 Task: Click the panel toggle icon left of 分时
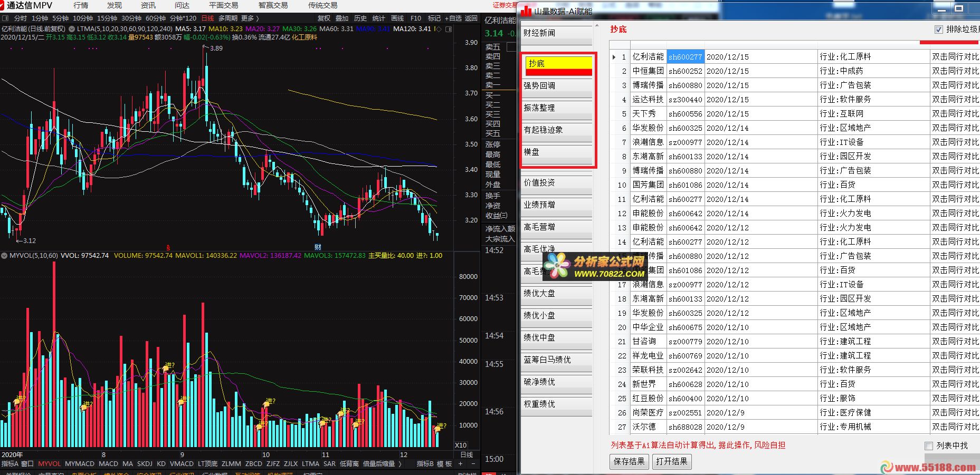click(x=5, y=18)
